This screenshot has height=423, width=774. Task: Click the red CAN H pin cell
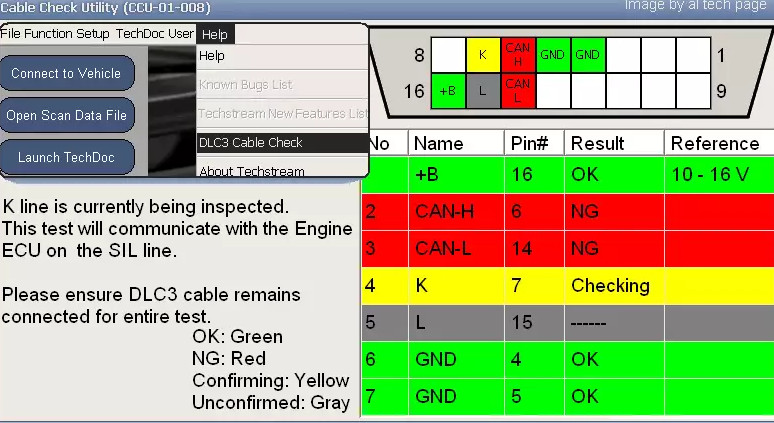tap(518, 55)
